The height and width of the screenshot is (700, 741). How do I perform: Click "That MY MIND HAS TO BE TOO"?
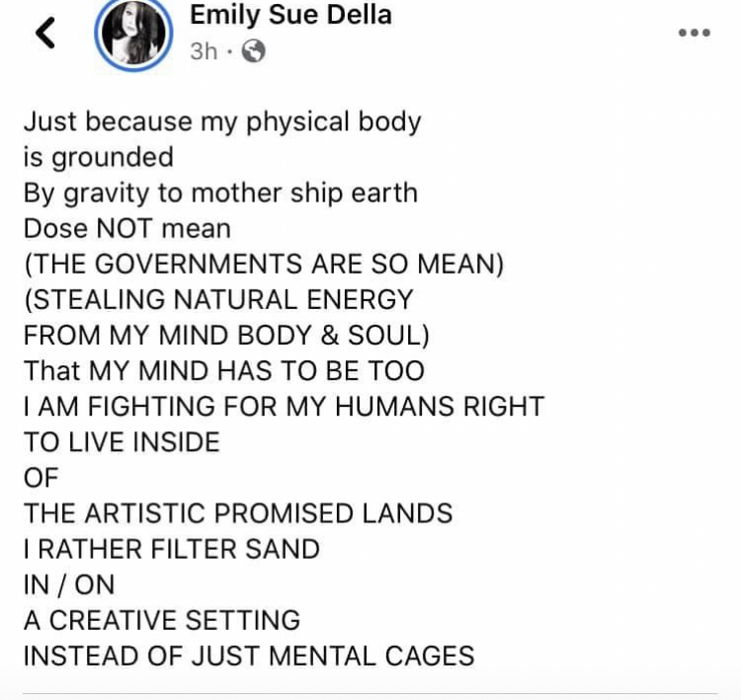tap(223, 370)
